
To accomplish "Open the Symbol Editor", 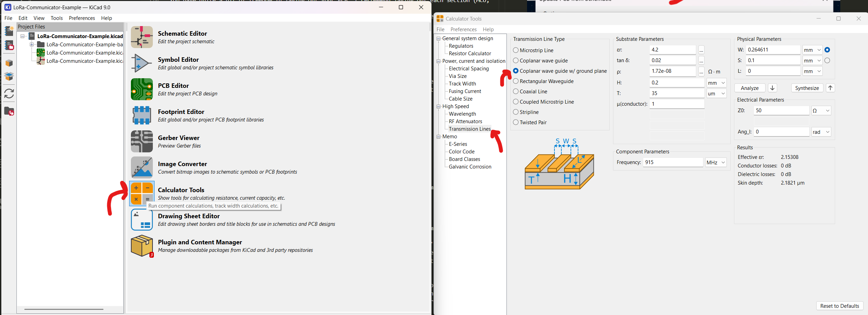I will point(142,63).
